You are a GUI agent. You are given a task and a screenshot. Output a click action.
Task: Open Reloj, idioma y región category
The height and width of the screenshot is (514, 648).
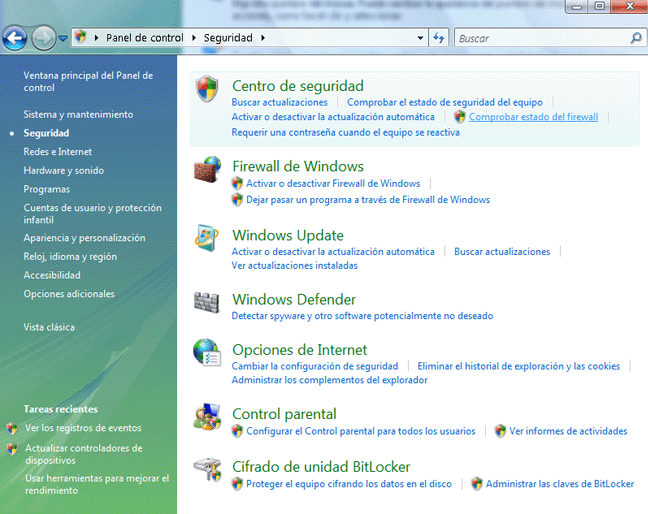[x=70, y=257]
